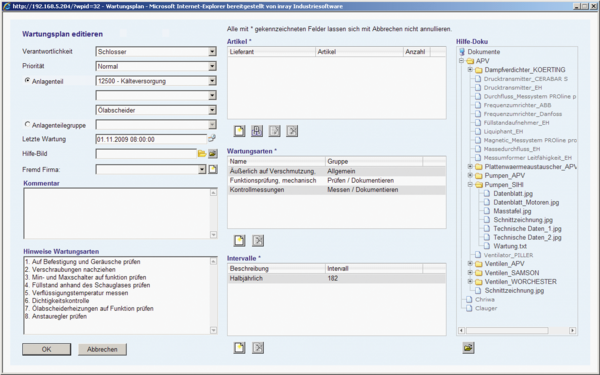Add a new Artikel entry
This screenshot has height=375, width=600.
[x=240, y=131]
